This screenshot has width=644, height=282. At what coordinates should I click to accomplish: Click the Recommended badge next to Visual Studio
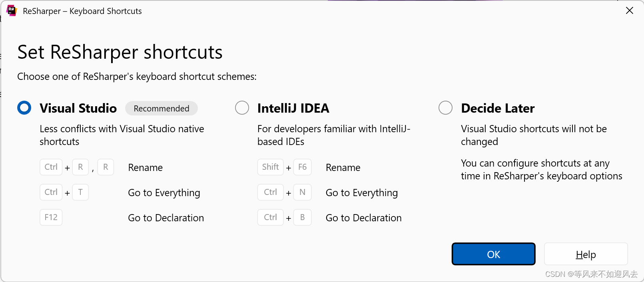click(x=161, y=108)
